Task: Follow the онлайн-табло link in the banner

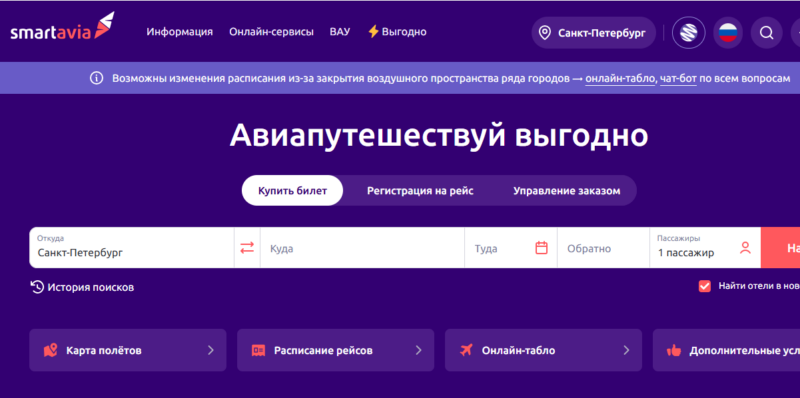Action: (x=620, y=79)
